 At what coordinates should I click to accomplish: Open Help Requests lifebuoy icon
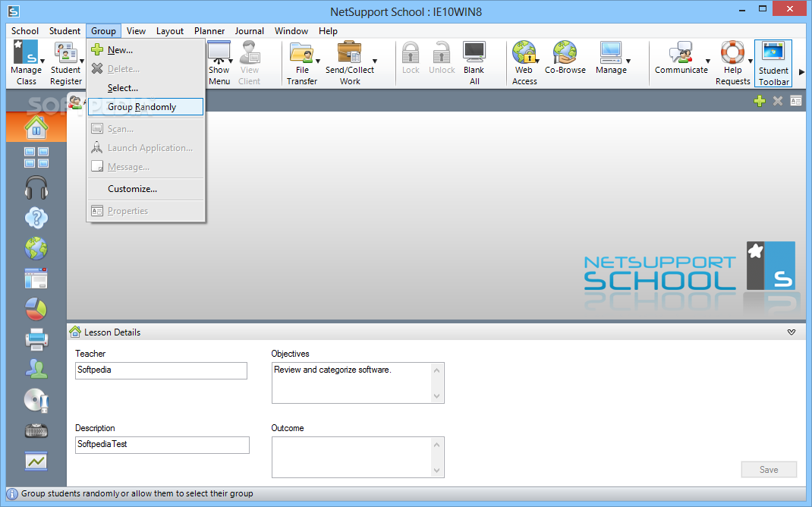[x=733, y=52]
